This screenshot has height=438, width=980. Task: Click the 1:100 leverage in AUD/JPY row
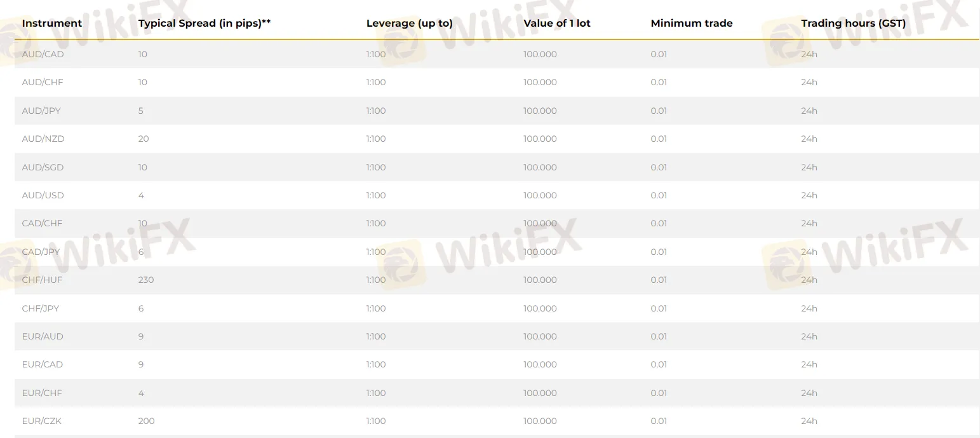[x=376, y=111]
